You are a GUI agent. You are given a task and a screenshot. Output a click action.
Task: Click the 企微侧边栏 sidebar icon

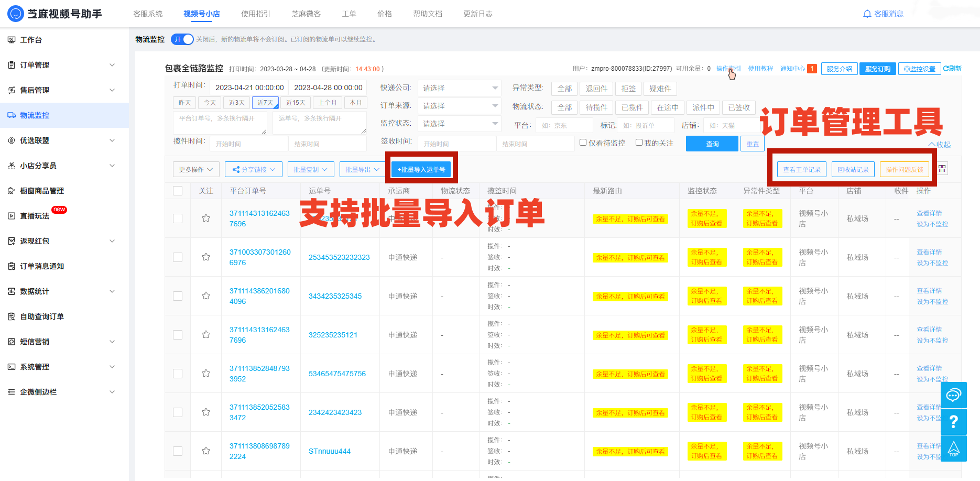pyautogui.click(x=12, y=392)
